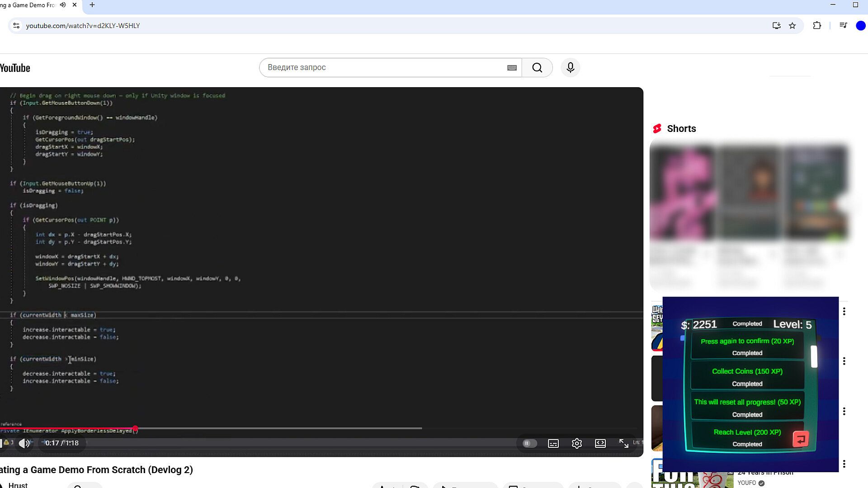Click the YouTube search magnifier button
The height and width of the screenshot is (488, 868).
point(537,68)
